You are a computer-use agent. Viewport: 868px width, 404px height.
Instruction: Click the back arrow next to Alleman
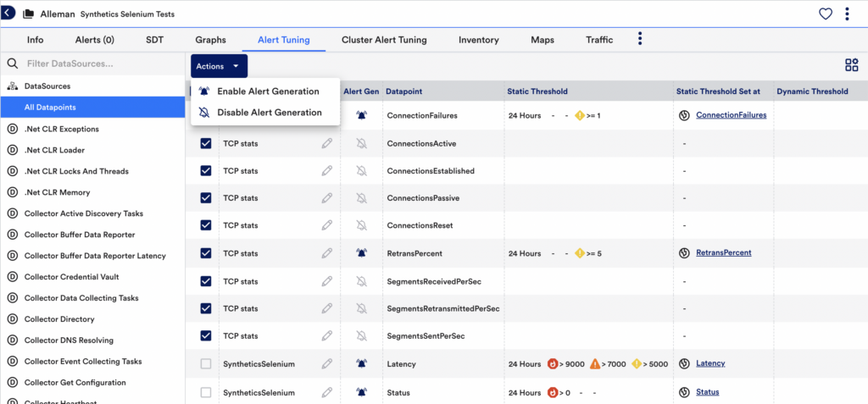tap(8, 13)
